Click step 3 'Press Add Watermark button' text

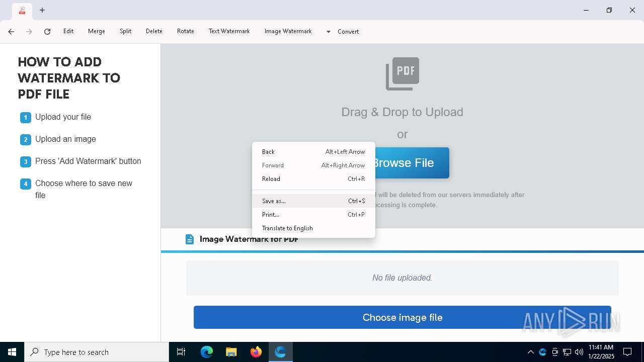point(88,161)
